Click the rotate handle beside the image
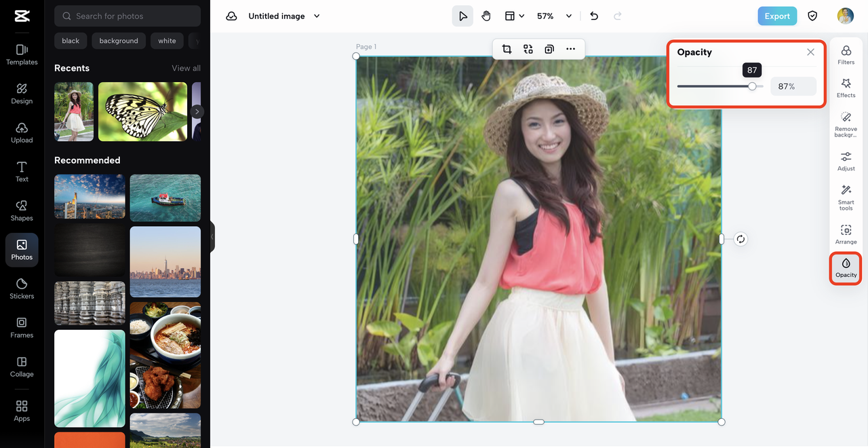 click(741, 239)
